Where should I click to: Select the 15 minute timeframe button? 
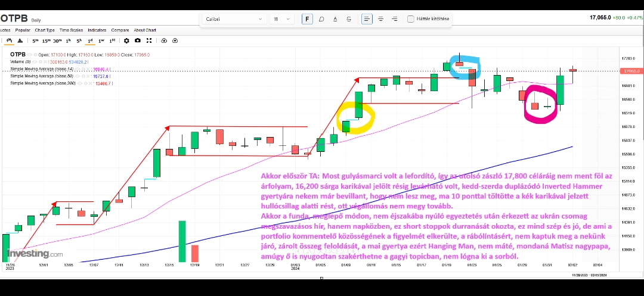pos(46,40)
